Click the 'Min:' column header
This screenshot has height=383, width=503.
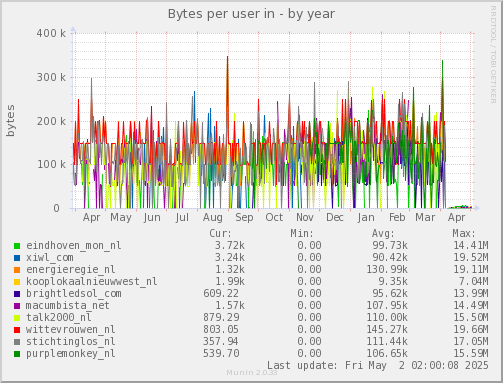[x=302, y=233]
